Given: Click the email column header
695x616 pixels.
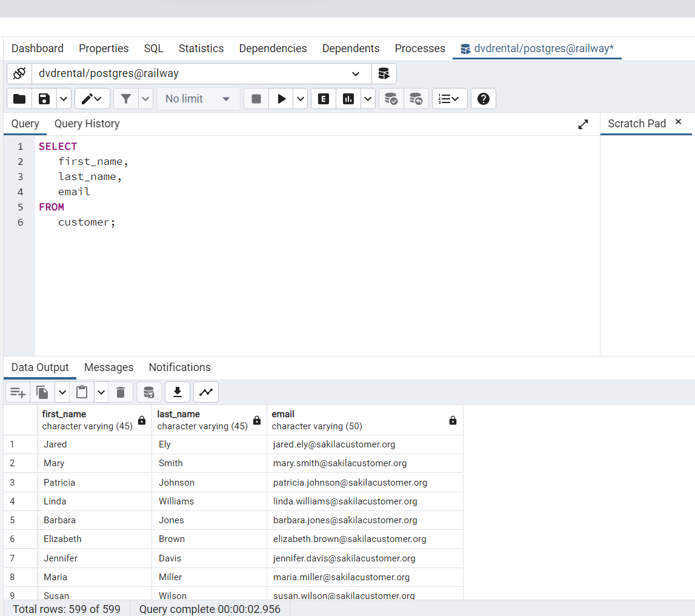Looking at the screenshot, I should (x=365, y=420).
